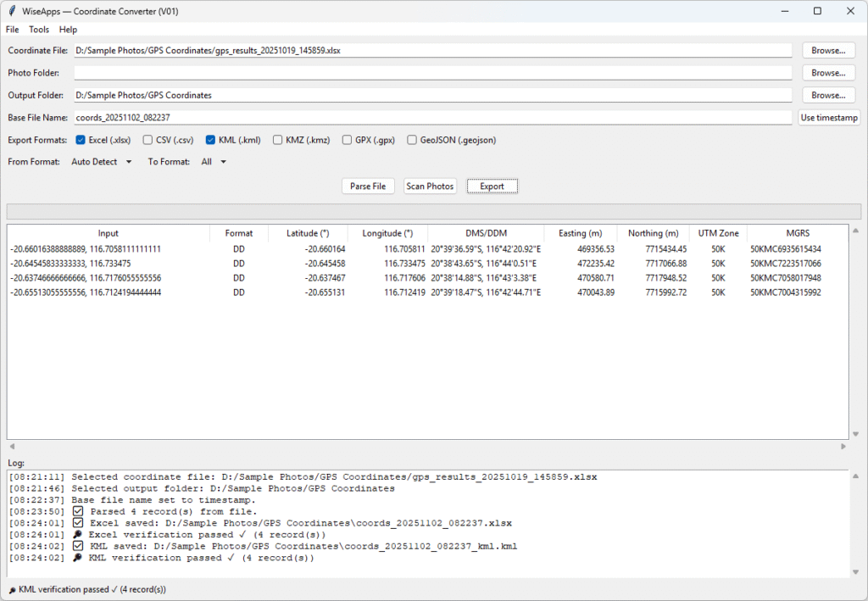868x601 pixels.
Task: Open the Tools menu
Action: pyautogui.click(x=38, y=29)
